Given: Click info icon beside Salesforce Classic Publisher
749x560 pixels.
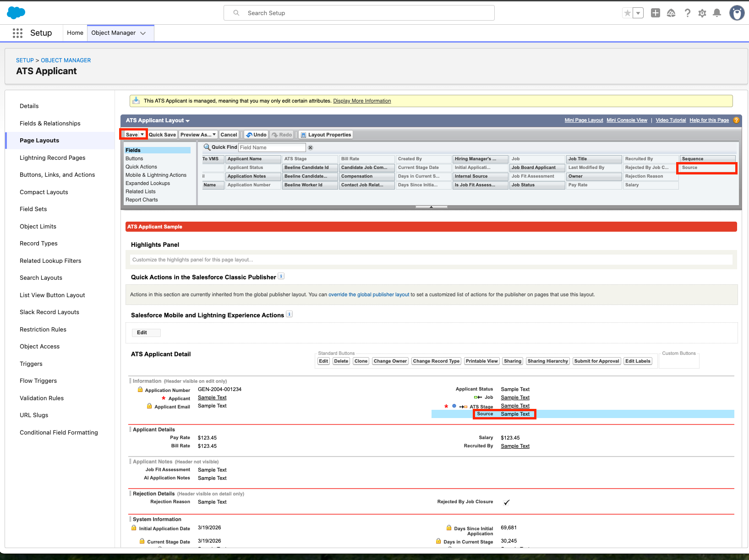Looking at the screenshot, I should 281,276.
